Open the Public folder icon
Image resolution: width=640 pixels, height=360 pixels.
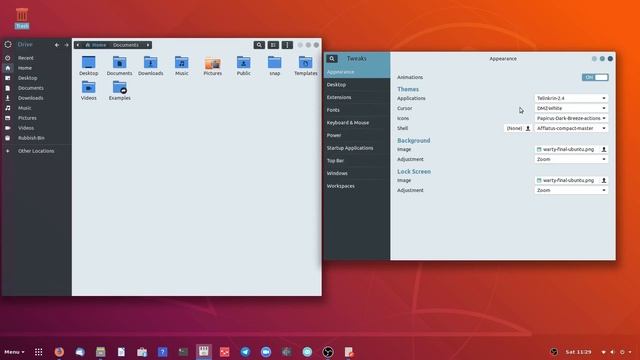(244, 66)
